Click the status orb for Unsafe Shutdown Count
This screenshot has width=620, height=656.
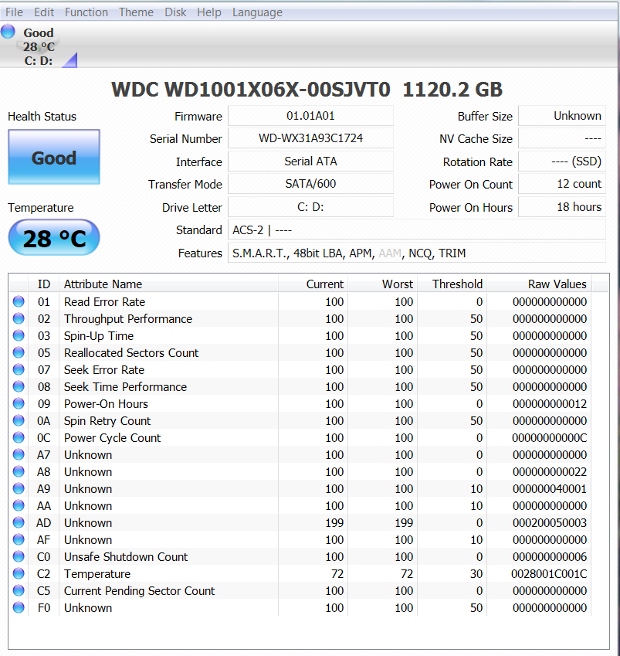pyautogui.click(x=19, y=557)
